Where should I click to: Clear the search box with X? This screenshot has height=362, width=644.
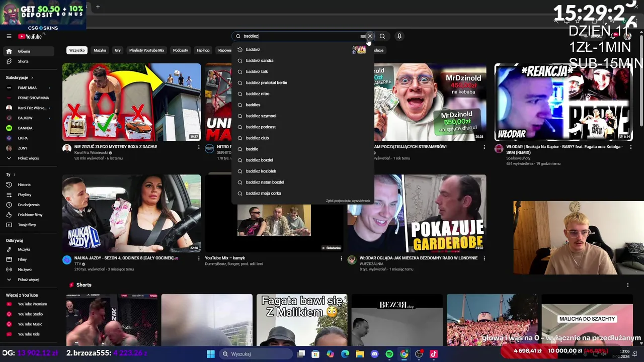(370, 36)
